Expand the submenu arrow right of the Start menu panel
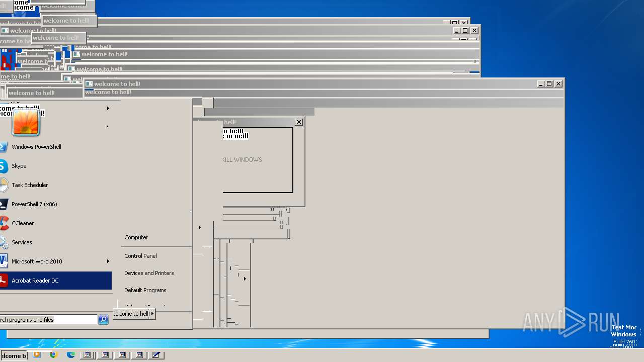 200,228
